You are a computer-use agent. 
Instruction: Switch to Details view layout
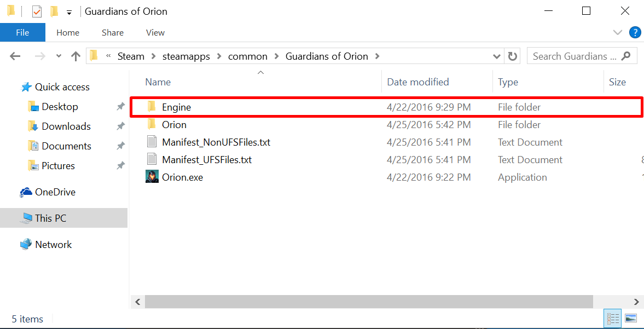612,318
